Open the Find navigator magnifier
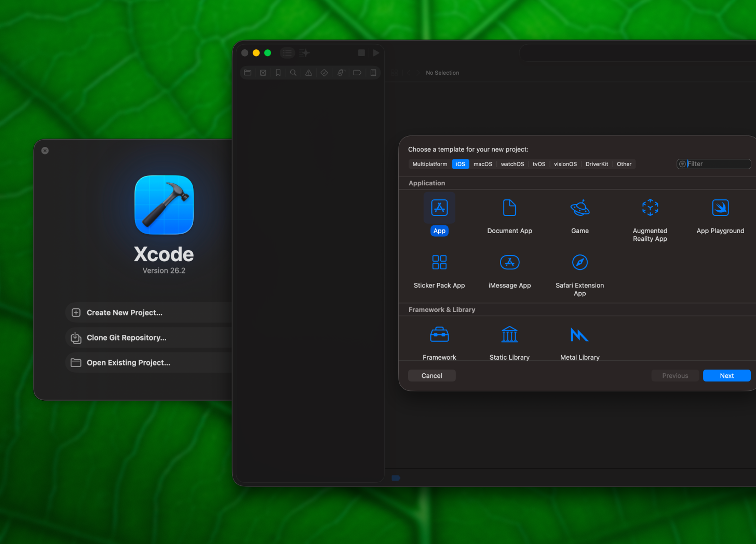The image size is (756, 544). tap(293, 73)
